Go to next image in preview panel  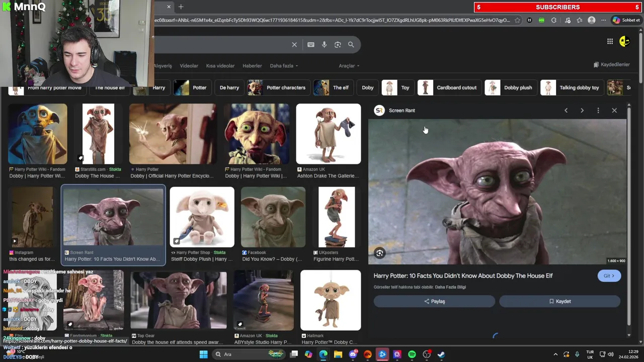coord(582,110)
